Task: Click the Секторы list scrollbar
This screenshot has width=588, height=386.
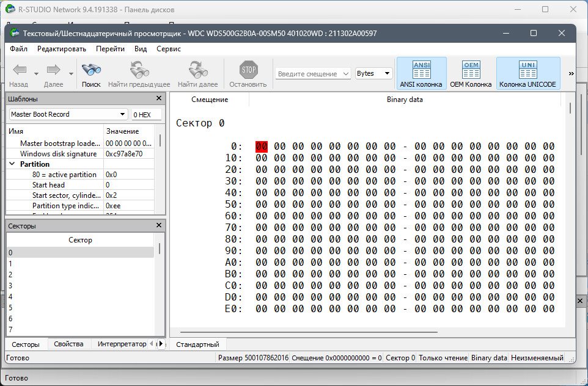Action: pyautogui.click(x=160, y=248)
